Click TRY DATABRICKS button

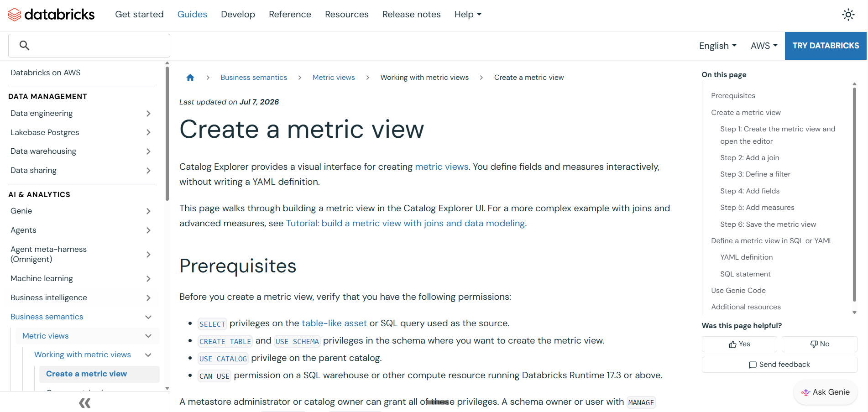click(x=826, y=46)
